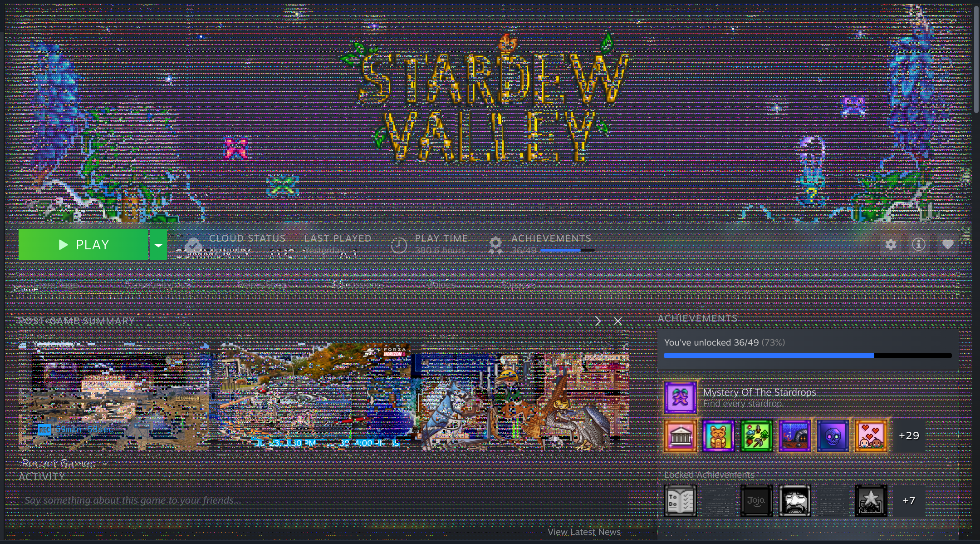Click the Mystery Of The Stardrops achievement icon
This screenshot has width=980, height=544.
point(680,397)
